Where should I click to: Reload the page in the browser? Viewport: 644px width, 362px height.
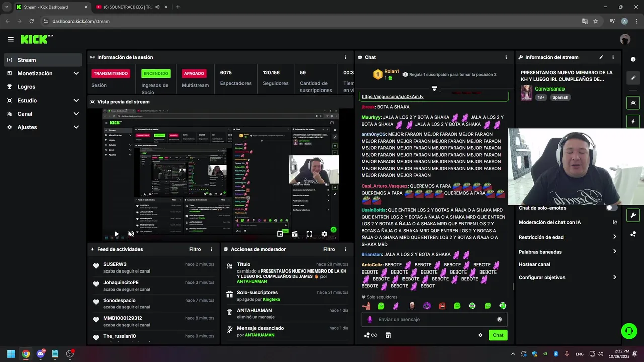[31, 21]
